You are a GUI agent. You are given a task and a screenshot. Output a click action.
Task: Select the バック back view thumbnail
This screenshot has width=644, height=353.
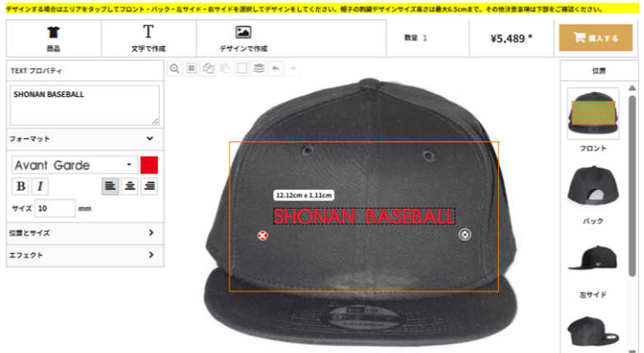click(x=593, y=185)
